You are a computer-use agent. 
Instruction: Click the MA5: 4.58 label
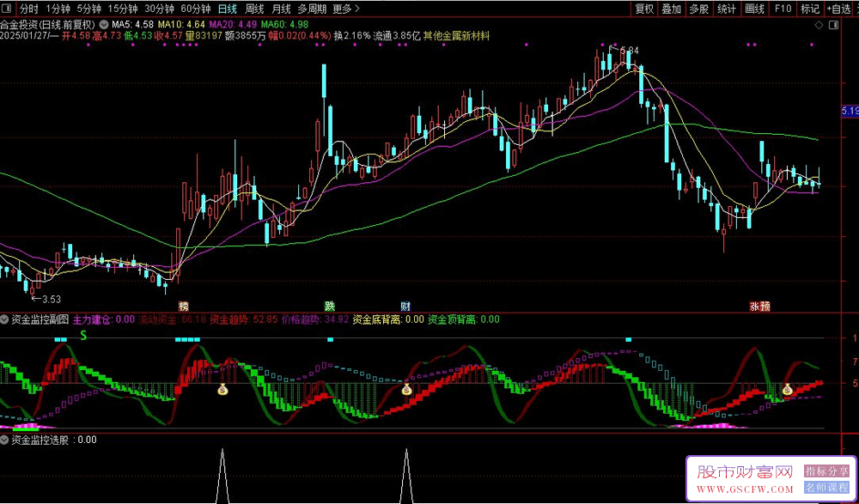pos(132,25)
